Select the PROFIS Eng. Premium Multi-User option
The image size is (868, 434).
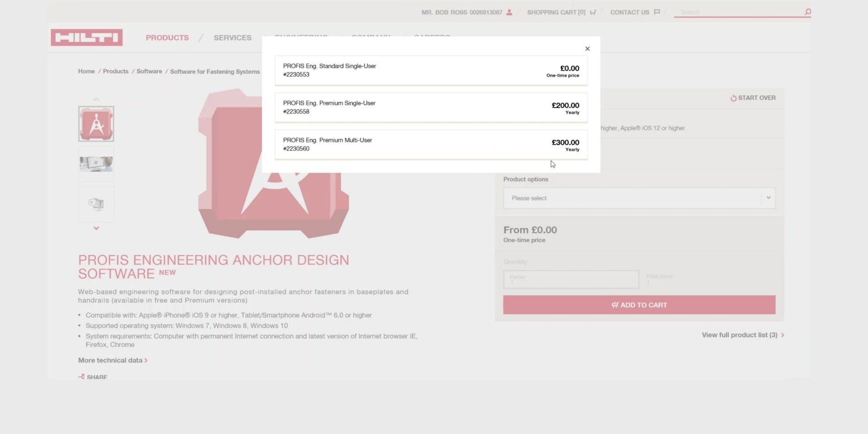coord(430,144)
